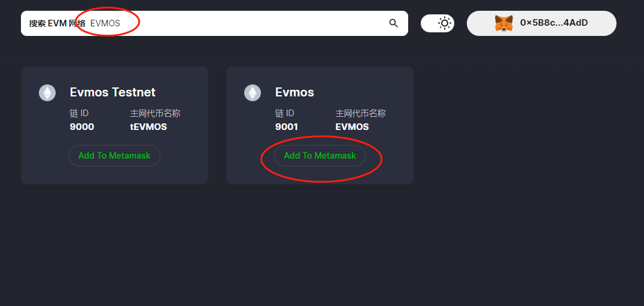Screen dimensions: 644x306
Task: Click the magnifying glass search icon
Action: click(393, 23)
